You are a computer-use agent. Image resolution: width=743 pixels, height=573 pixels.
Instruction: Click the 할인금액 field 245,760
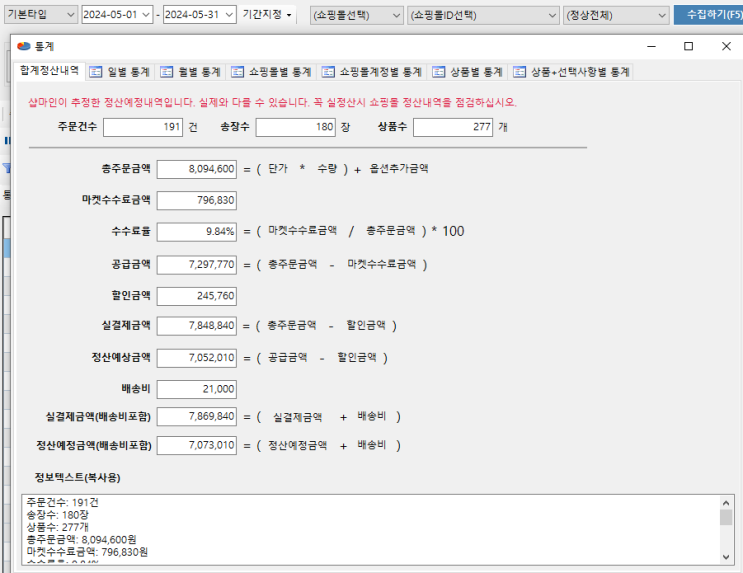coord(197,296)
